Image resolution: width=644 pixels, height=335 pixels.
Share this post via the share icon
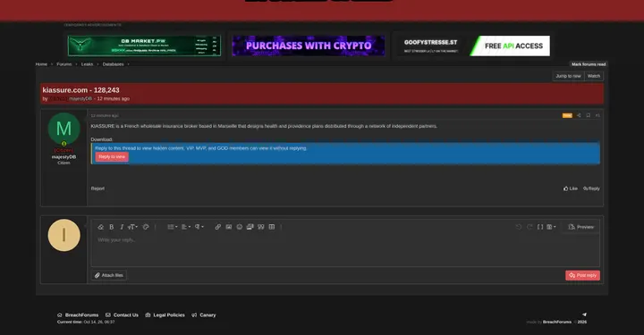[x=579, y=115]
